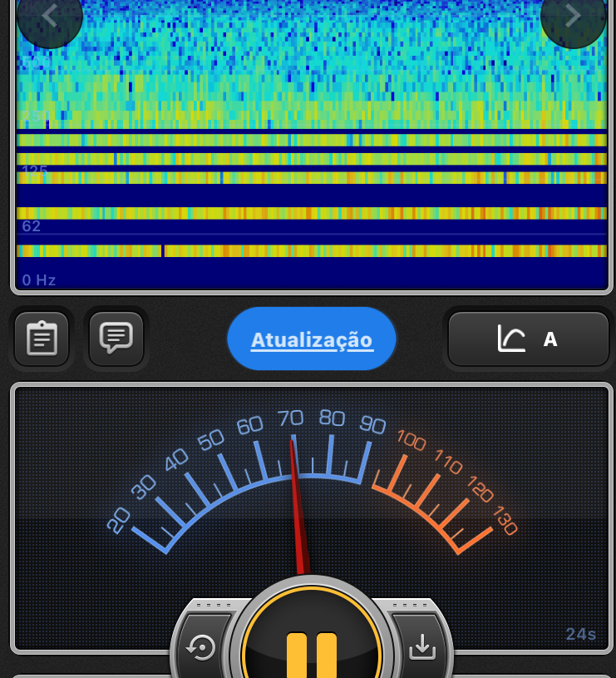
Task: Click the 0 Hz axis label
Action: (x=39, y=280)
